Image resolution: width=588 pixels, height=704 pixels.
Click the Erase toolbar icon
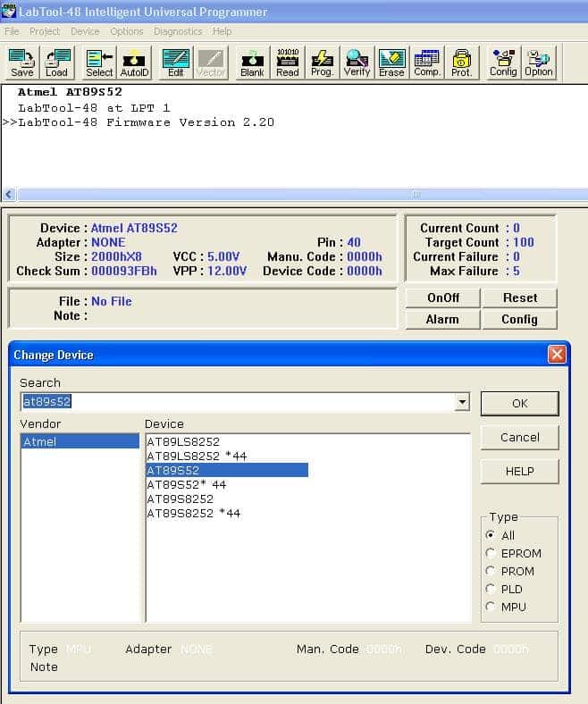[391, 63]
